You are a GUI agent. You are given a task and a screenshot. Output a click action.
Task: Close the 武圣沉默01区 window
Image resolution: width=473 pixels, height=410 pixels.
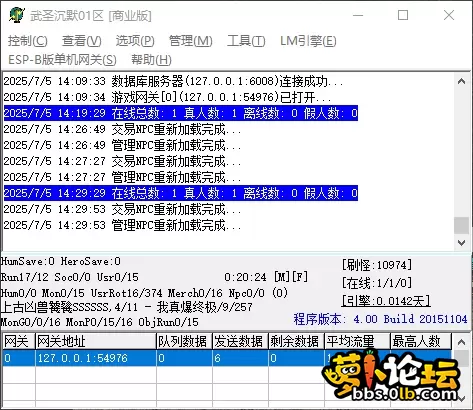[x=449, y=15]
